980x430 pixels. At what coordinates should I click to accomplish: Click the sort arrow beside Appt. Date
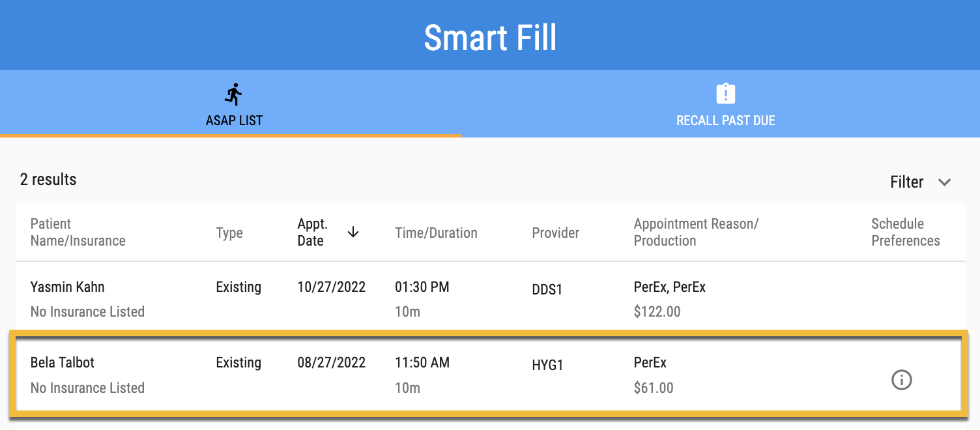[x=353, y=233]
